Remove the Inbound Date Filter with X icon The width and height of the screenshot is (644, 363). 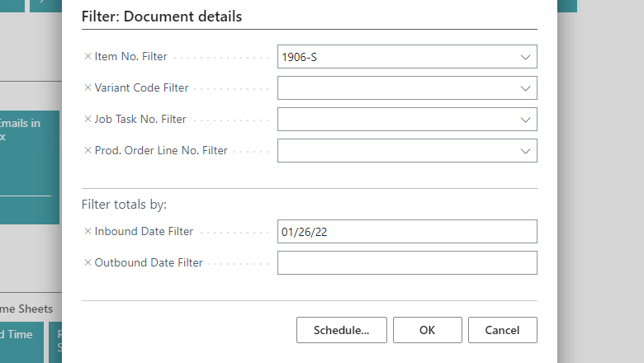(88, 232)
